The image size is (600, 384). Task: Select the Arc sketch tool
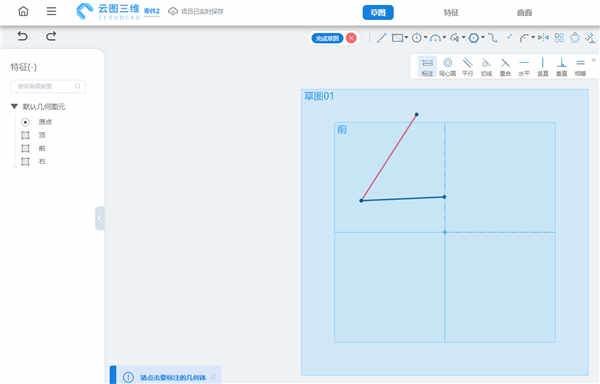point(435,38)
